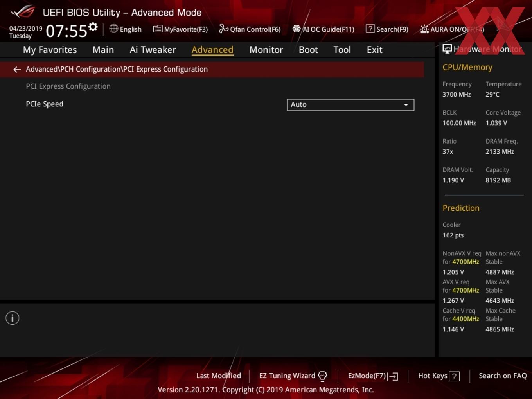Click the 1.205 V NonAVX voltage value
Viewport: 532px width, 399px height.
453,272
